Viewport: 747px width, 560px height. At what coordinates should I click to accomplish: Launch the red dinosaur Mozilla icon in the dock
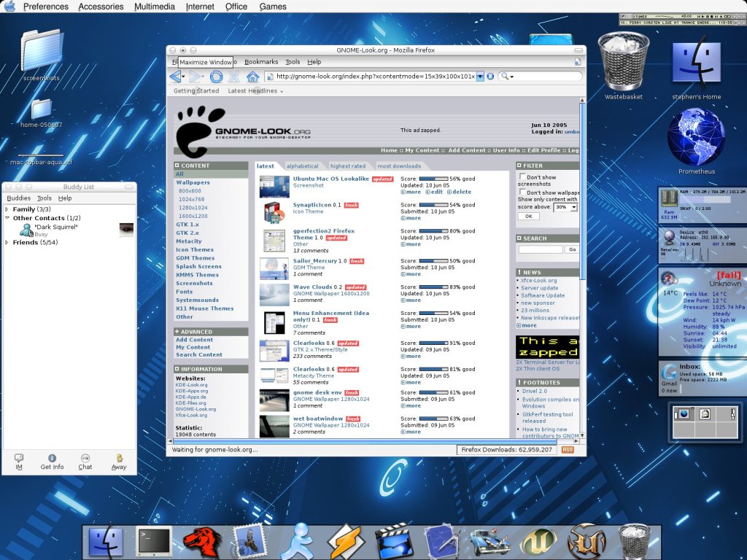pyautogui.click(x=202, y=542)
